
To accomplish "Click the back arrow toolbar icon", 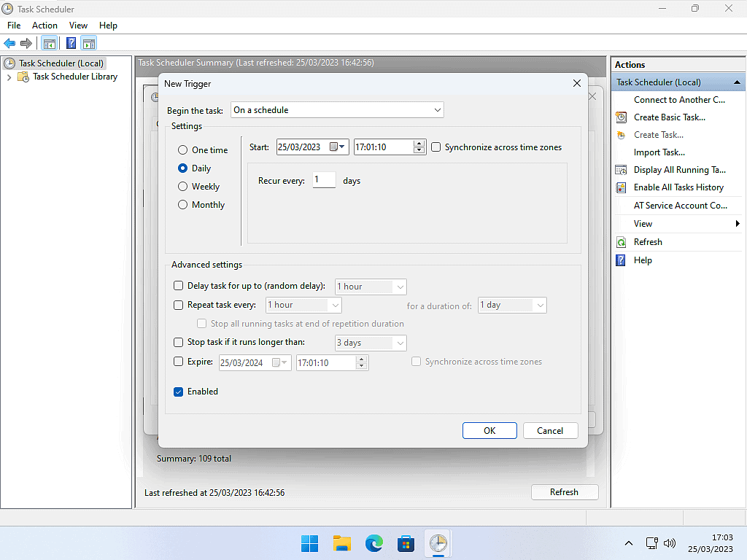I will click(x=9, y=43).
